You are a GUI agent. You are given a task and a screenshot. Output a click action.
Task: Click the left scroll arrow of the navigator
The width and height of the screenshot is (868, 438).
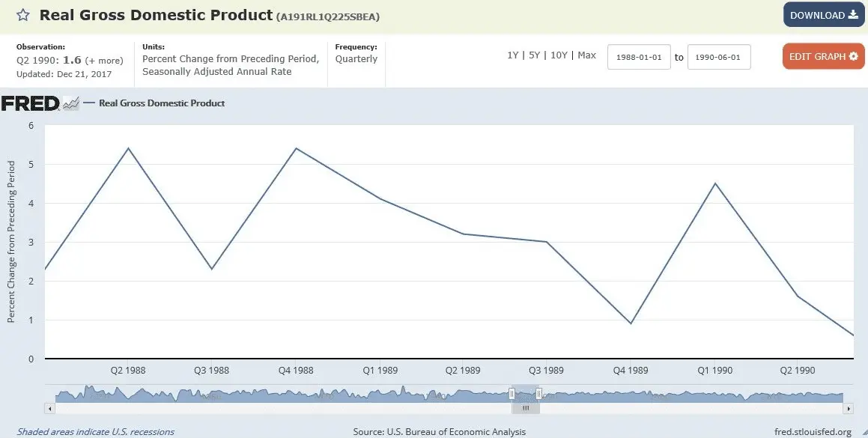point(50,409)
